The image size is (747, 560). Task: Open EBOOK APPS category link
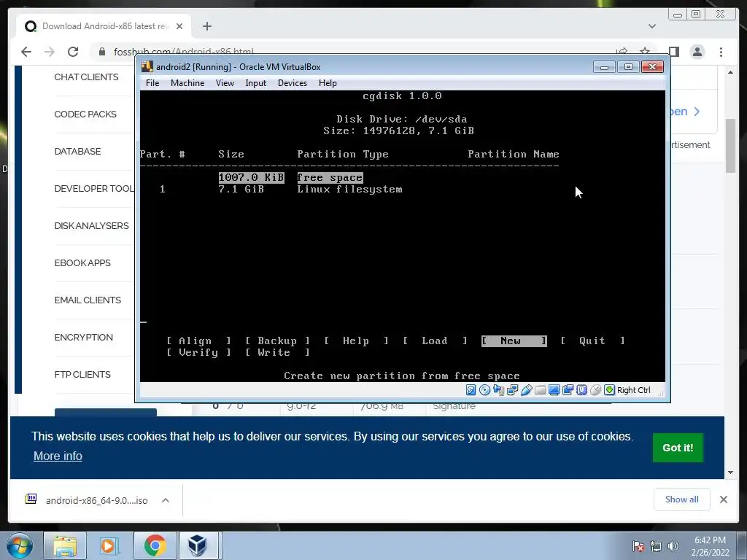tap(82, 262)
